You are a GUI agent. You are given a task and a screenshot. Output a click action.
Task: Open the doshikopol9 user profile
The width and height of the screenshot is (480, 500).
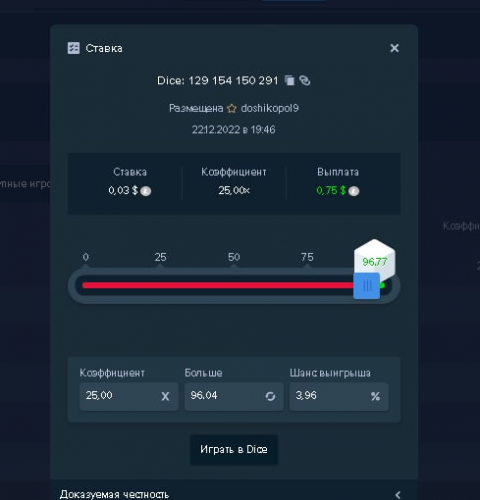click(x=269, y=108)
